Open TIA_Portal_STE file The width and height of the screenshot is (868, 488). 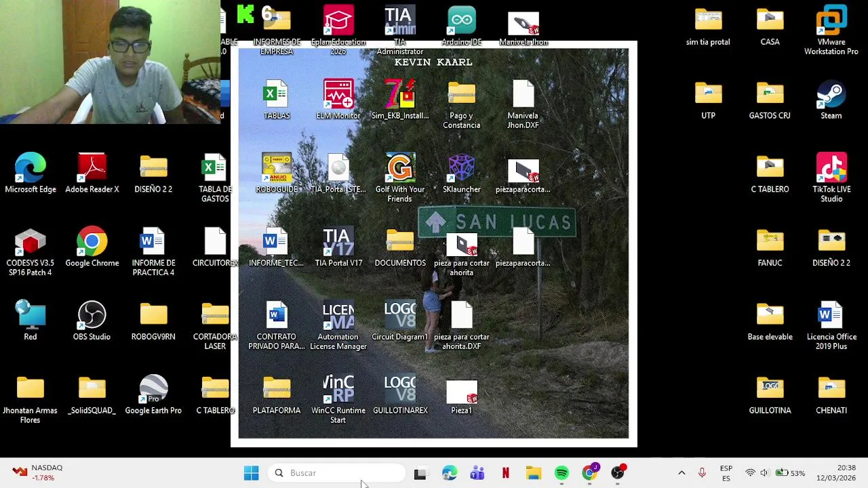point(338,174)
